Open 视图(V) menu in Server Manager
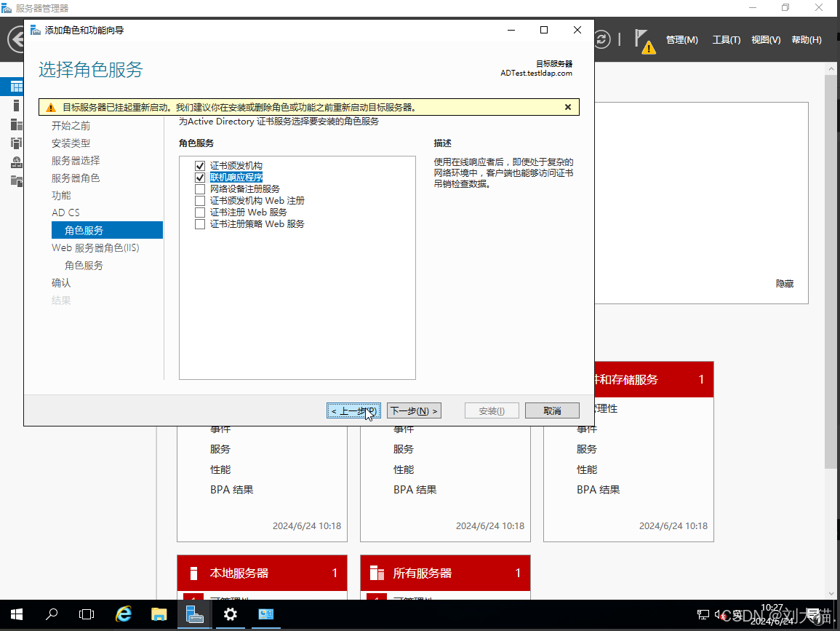The width and height of the screenshot is (840, 631). pyautogui.click(x=766, y=40)
